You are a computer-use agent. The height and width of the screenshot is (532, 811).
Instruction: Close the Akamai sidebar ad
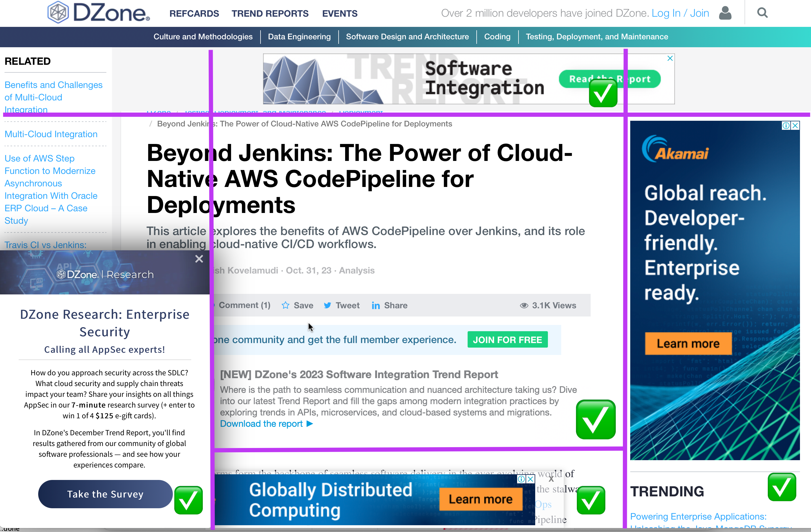795,125
